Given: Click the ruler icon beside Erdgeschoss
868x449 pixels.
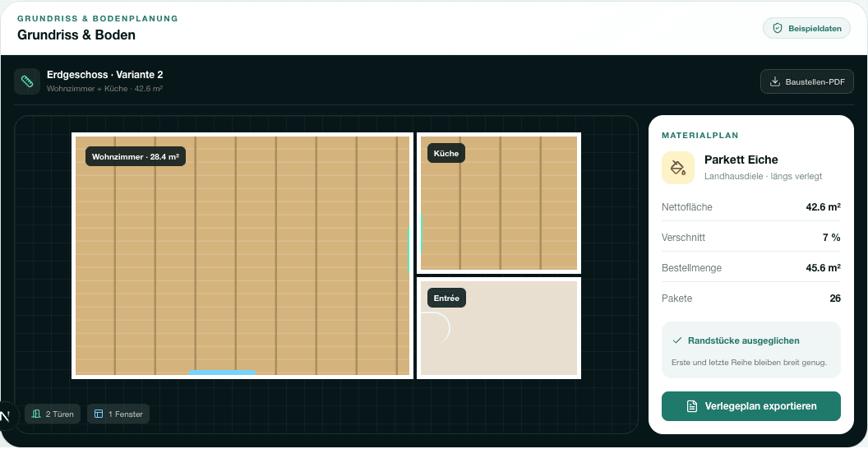Looking at the screenshot, I should (27, 81).
